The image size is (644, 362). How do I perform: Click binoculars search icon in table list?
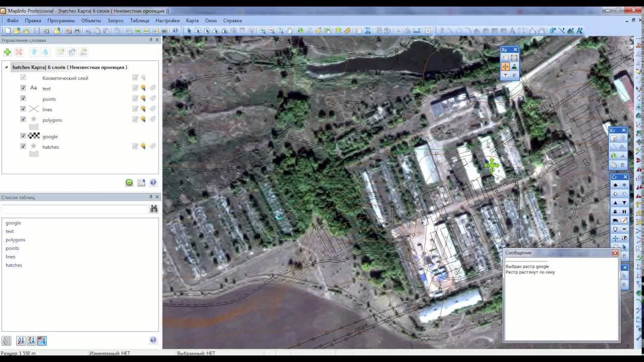point(154,209)
